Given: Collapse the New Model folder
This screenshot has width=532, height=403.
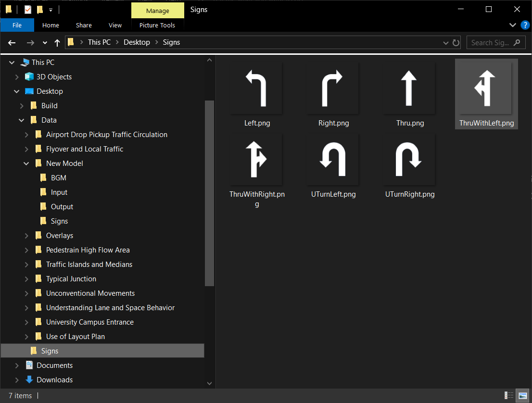Looking at the screenshot, I should tap(26, 164).
